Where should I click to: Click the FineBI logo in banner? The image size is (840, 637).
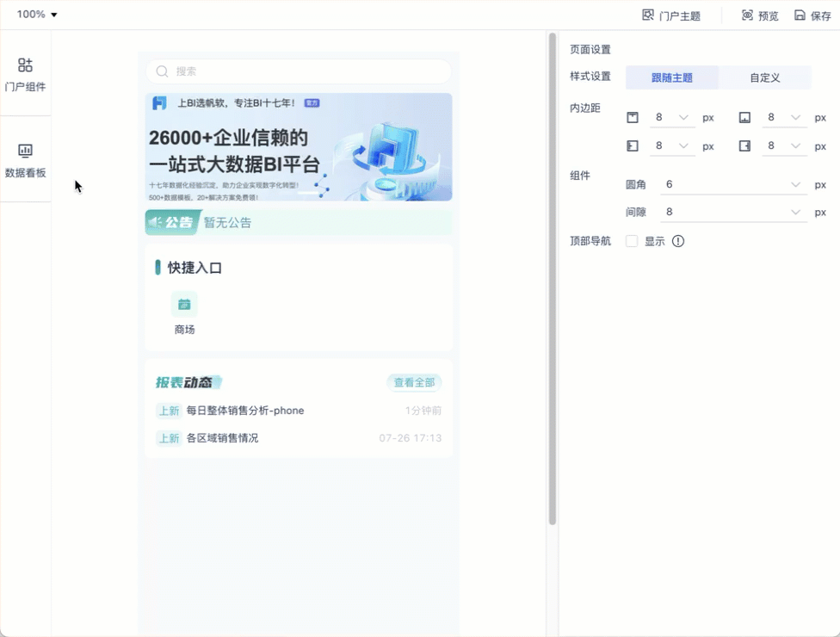coord(159,102)
